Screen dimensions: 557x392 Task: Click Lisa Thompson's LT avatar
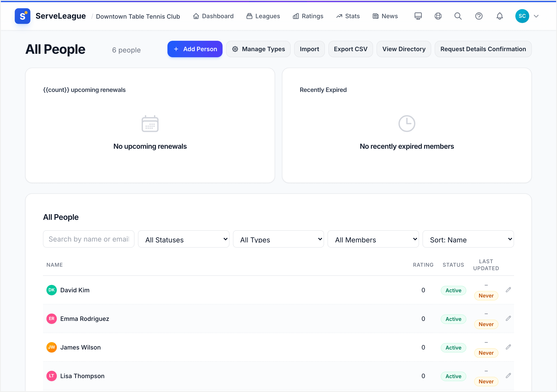pos(51,376)
